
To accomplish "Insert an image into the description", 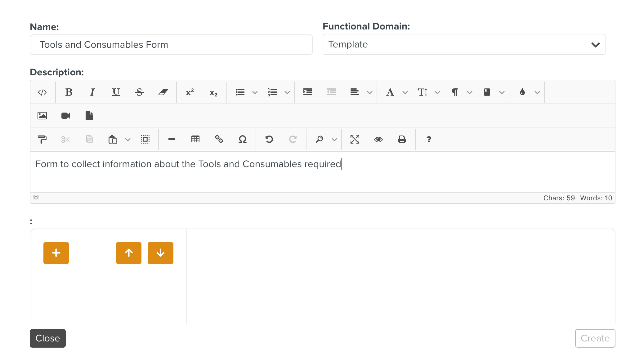I will [x=42, y=116].
